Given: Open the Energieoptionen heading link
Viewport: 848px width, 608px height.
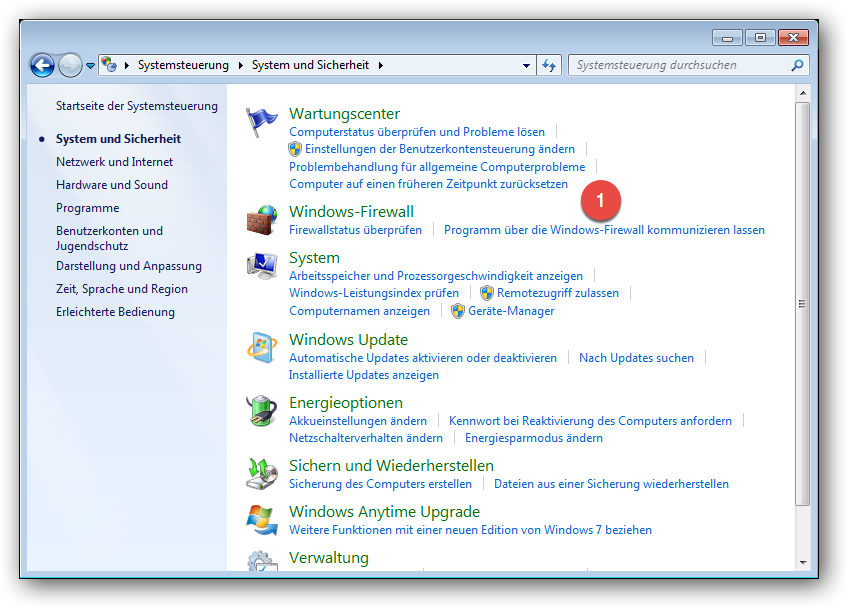Looking at the screenshot, I should [346, 402].
